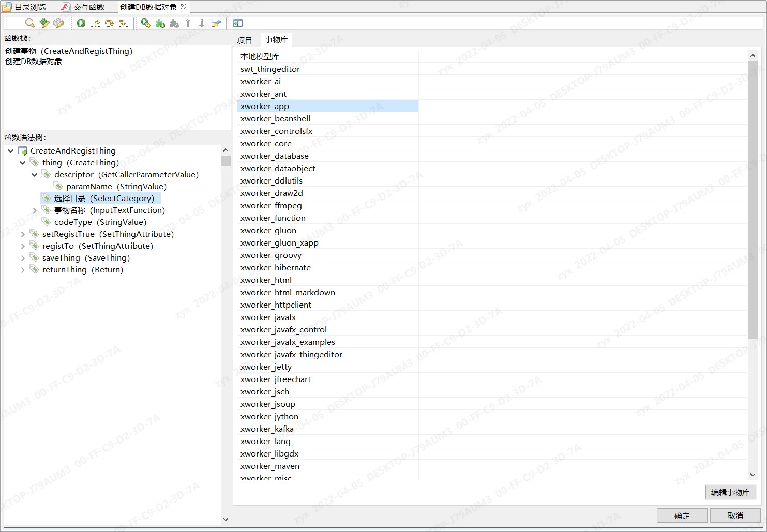Screen dimensions: 767x532
Task: Select xworker_database in the model library list
Action: [274, 156]
